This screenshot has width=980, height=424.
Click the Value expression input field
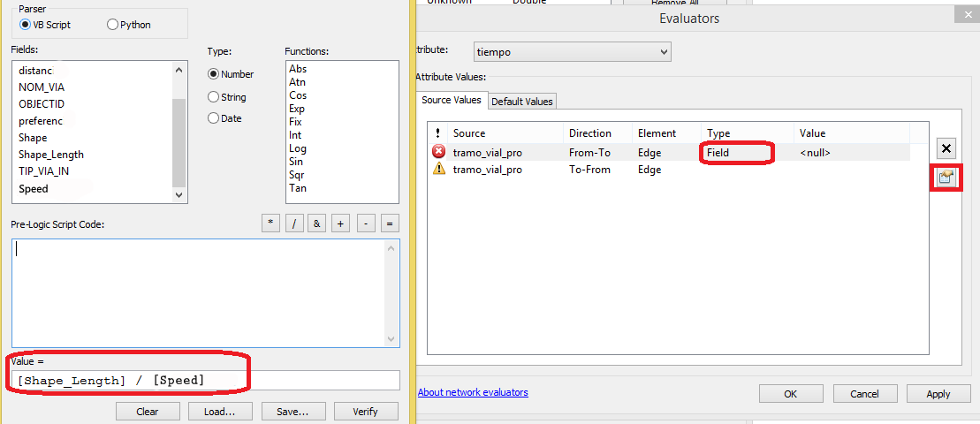[203, 380]
